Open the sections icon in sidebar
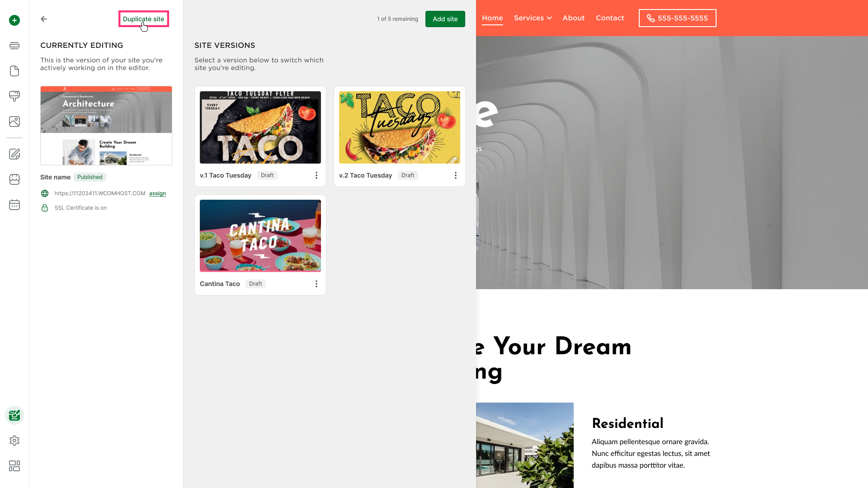868x488 pixels. tap(14, 46)
